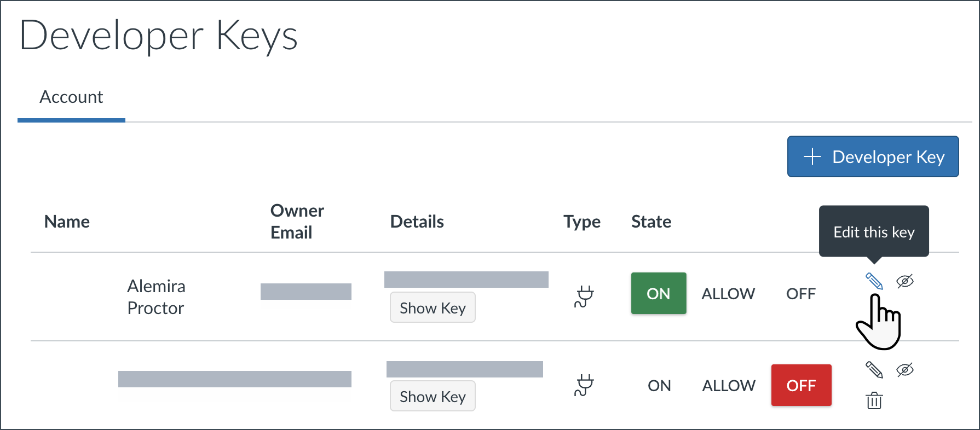Screen dimensions: 980x430
Task: Delete the second key with trash icon
Action: point(874,400)
